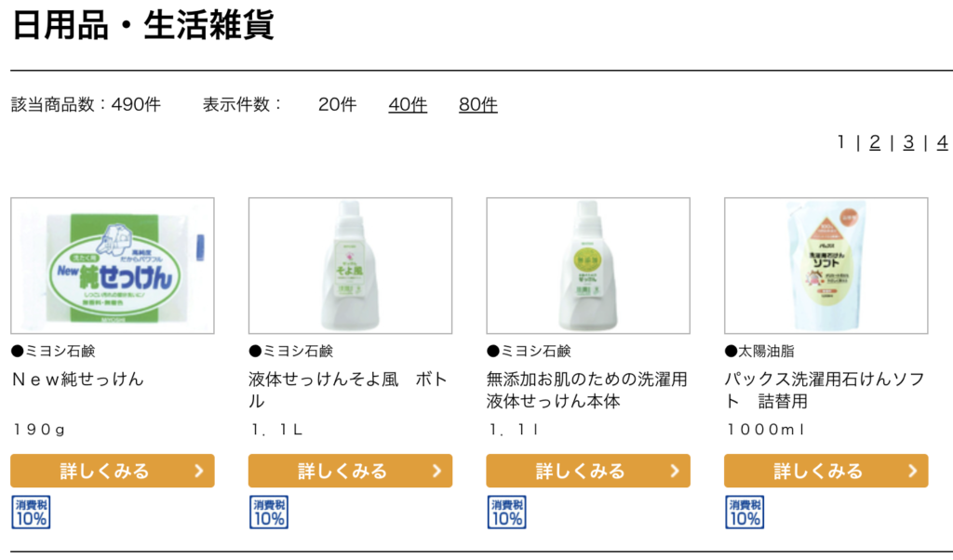Image resolution: width=953 pixels, height=560 pixels.
Task: Click the chevron on パックス ソフト details button
Action: pos(912,471)
